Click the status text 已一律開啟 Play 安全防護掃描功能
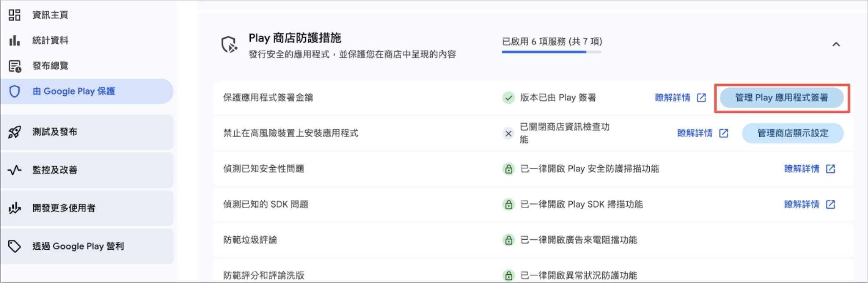This screenshot has width=868, height=283. click(590, 169)
